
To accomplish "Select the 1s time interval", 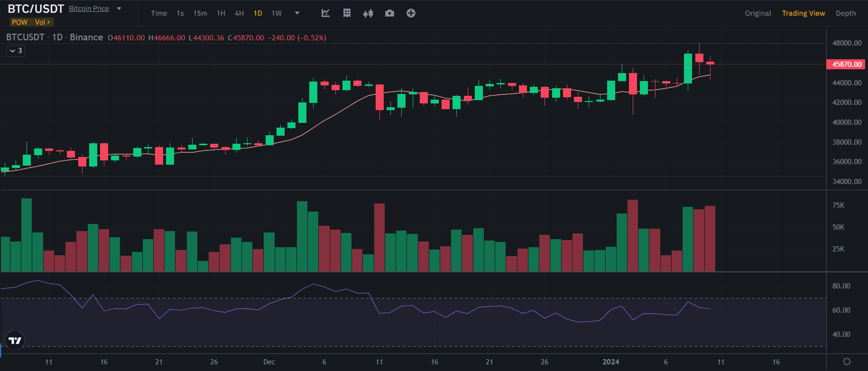I will 180,13.
